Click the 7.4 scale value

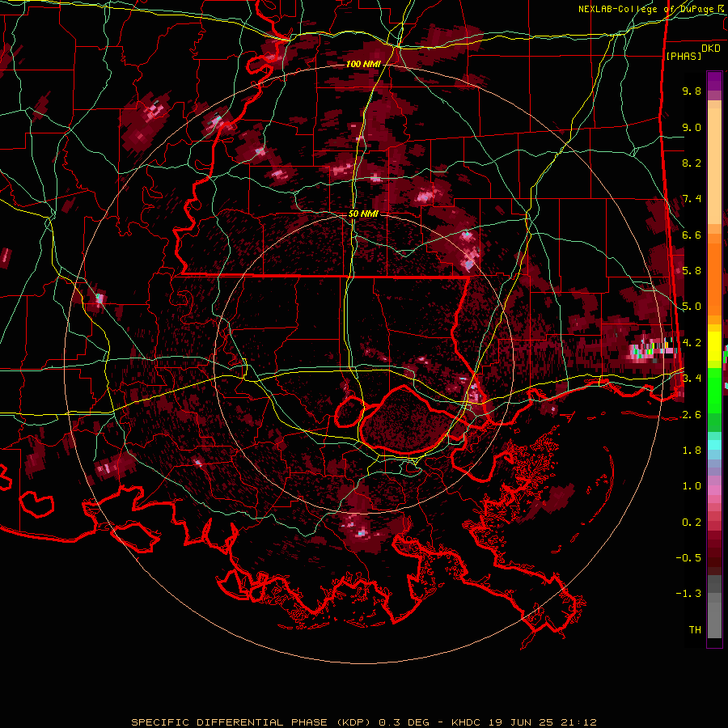(x=692, y=199)
